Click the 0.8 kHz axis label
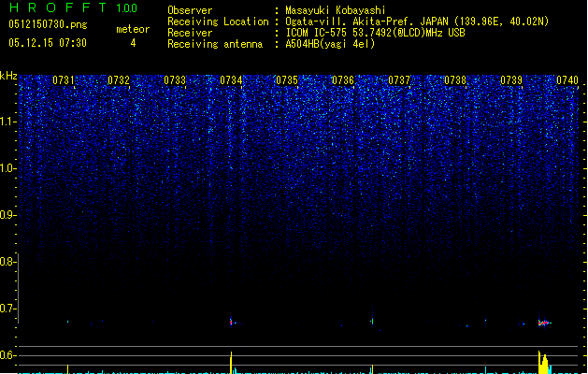The image size is (588, 374). pos(8,262)
